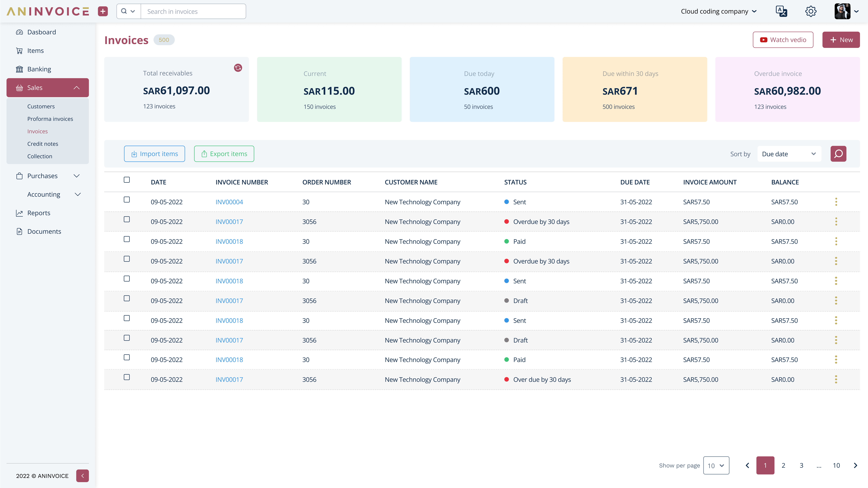This screenshot has width=868, height=488.
Task: Click the Due today SAR600 card
Action: coord(482,89)
